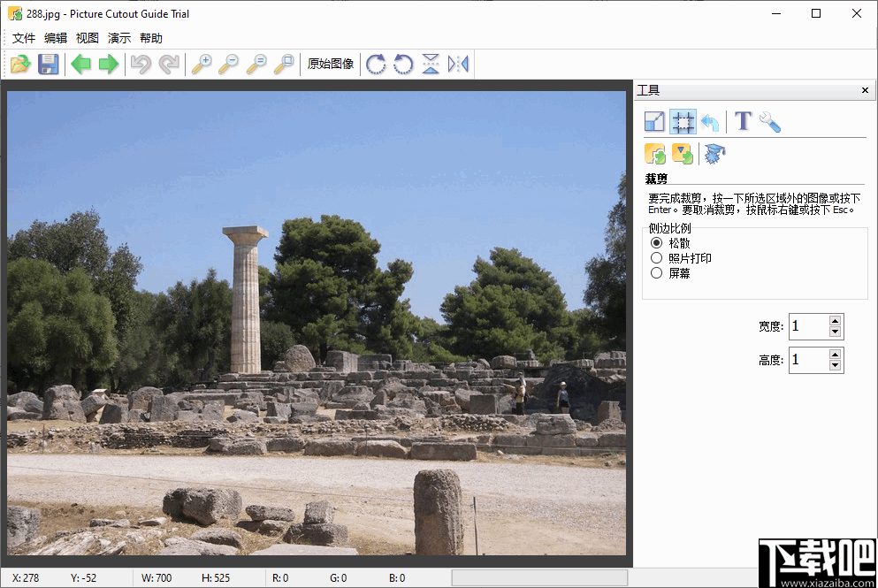Click status bar W: 700 value
Image resolution: width=878 pixels, height=588 pixels.
click(157, 578)
